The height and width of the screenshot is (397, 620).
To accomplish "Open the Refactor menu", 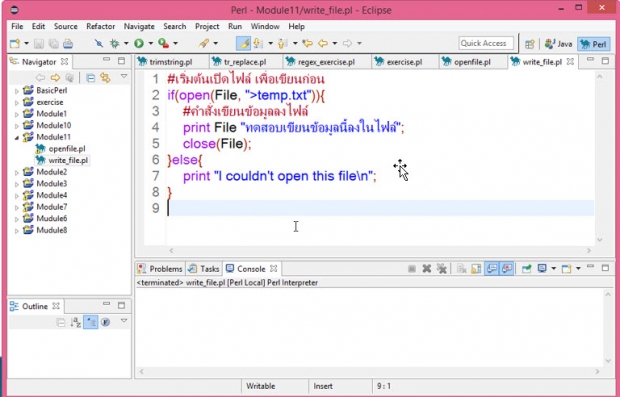I will (x=100, y=26).
